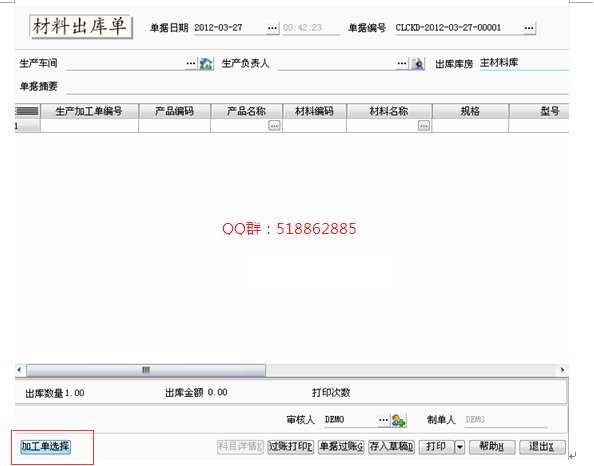The height and width of the screenshot is (466, 594).
Task: Open the production manager person icon
Action: 418,64
